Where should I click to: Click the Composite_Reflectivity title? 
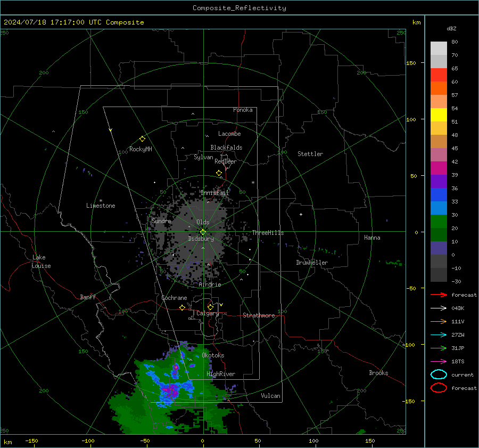(239, 8)
